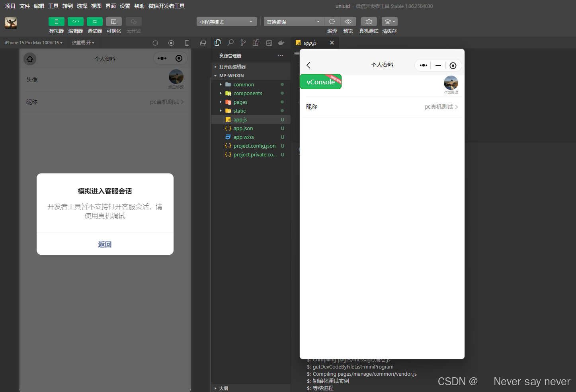The image size is (576, 392).
Task: Click the preview window capsule circle icon
Action: (x=453, y=66)
